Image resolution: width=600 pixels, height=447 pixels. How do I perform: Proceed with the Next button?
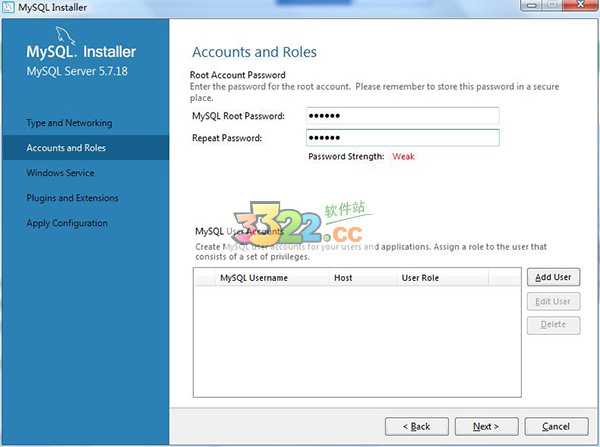click(486, 426)
